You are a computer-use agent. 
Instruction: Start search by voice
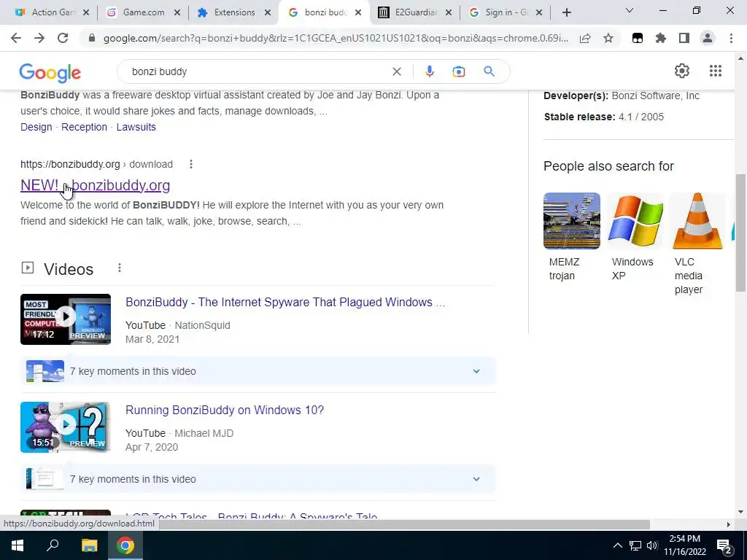429,71
